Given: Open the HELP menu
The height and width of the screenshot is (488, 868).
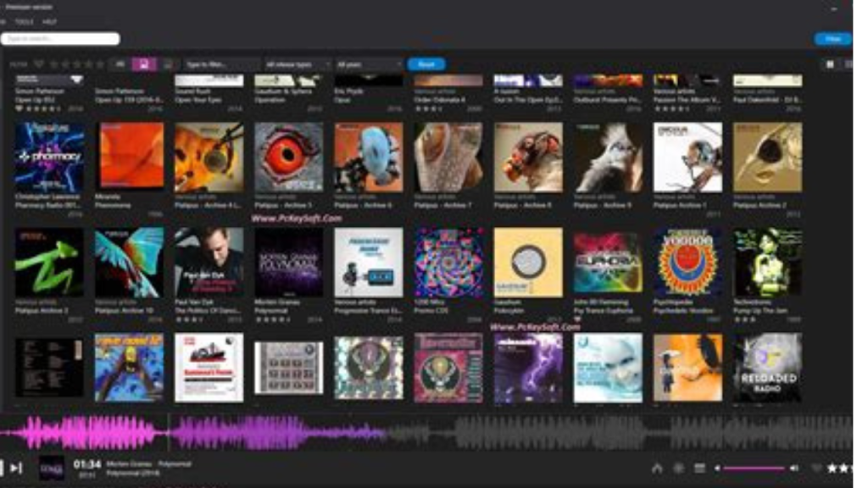Looking at the screenshot, I should click(49, 21).
